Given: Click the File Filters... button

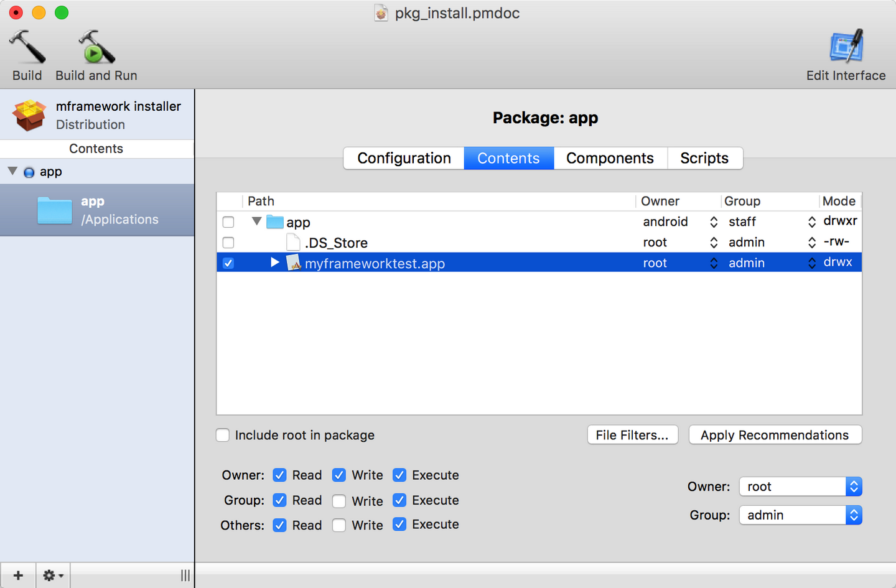Looking at the screenshot, I should pyautogui.click(x=632, y=435).
